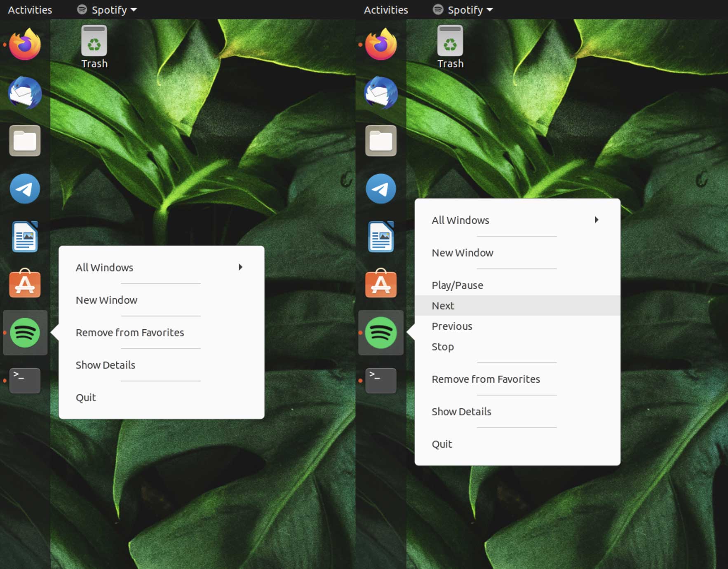Image resolution: width=728 pixels, height=569 pixels.
Task: Open Spotify app menu in right top bar
Action: [x=463, y=9]
